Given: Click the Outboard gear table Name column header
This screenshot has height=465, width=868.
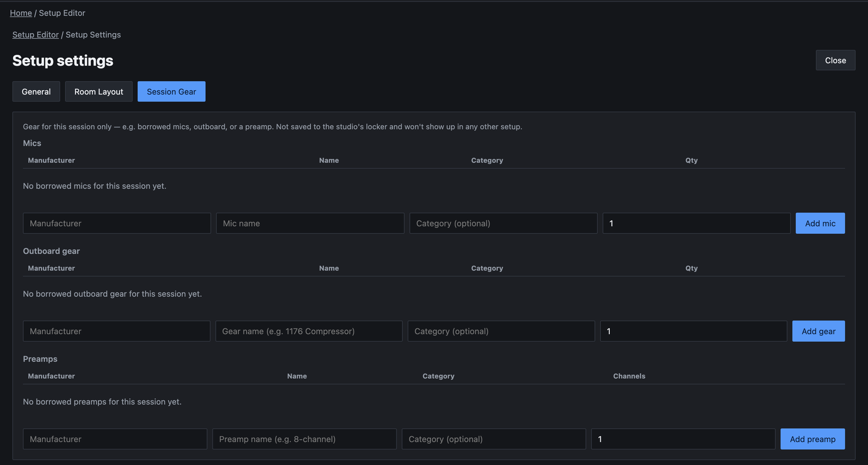Looking at the screenshot, I should tap(329, 269).
